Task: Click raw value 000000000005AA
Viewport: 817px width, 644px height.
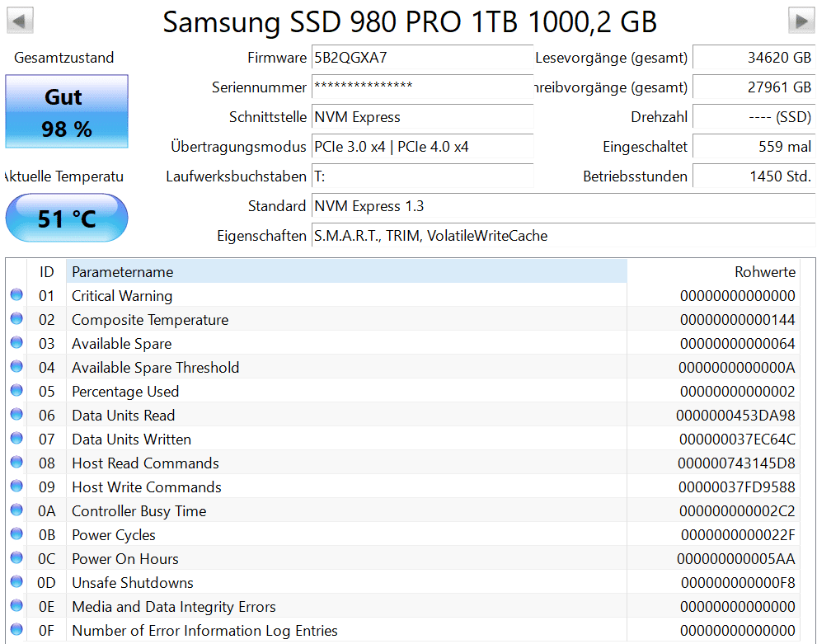Action: [x=736, y=560]
